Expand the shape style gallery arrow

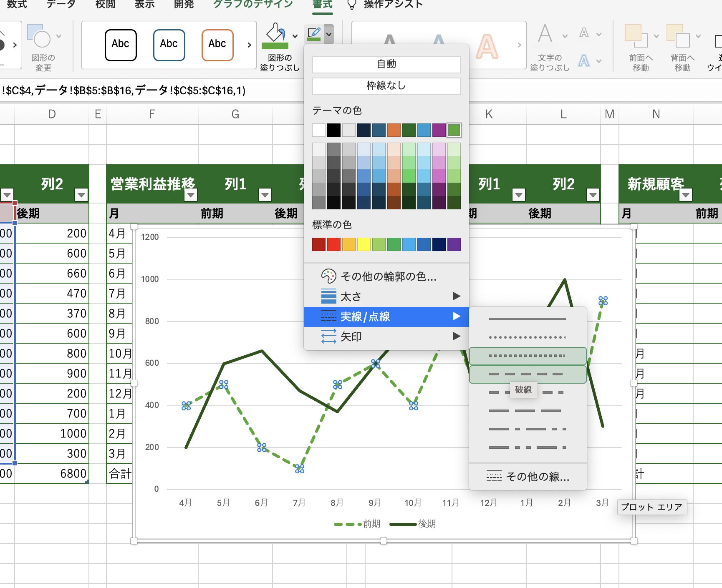249,45
